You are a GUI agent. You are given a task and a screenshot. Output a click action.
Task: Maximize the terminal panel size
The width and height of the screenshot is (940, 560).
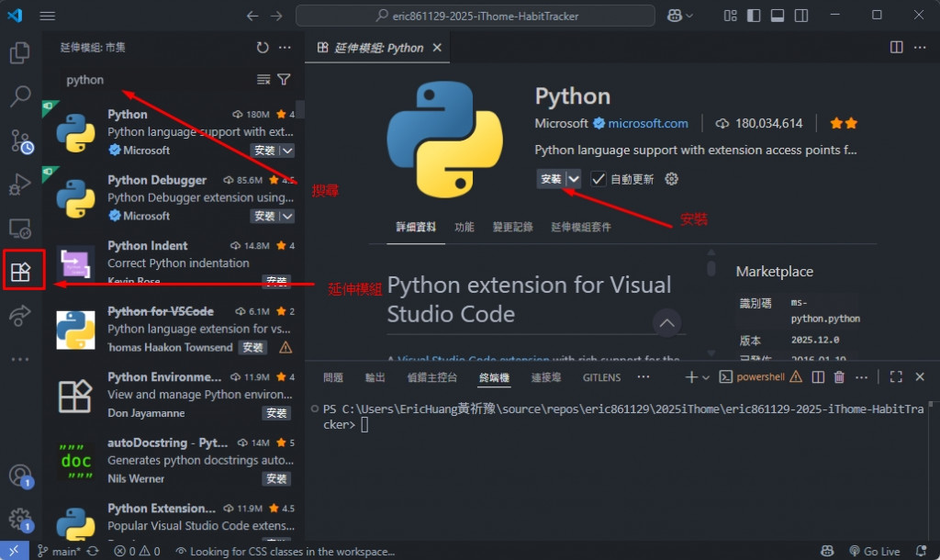point(896,376)
